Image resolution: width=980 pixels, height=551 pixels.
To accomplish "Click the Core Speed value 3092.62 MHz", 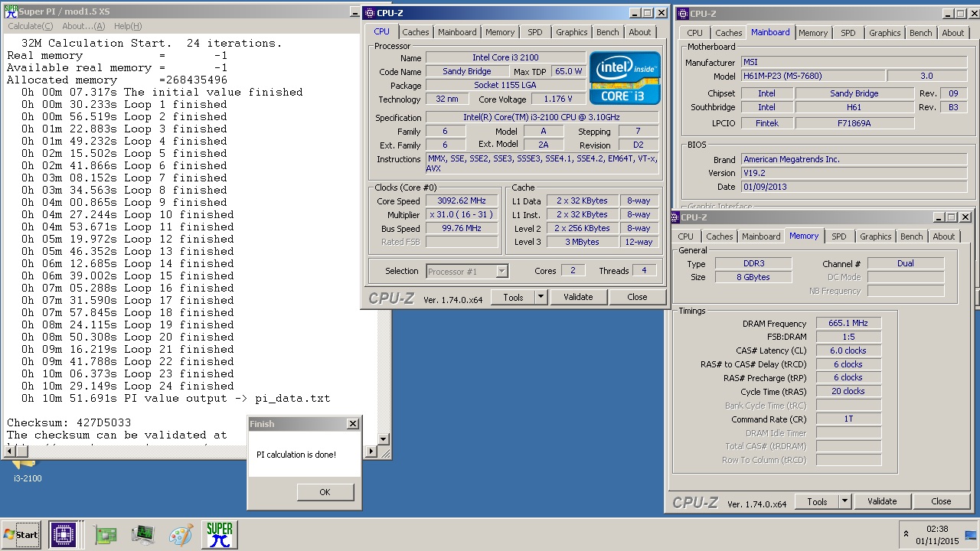I will tap(462, 201).
